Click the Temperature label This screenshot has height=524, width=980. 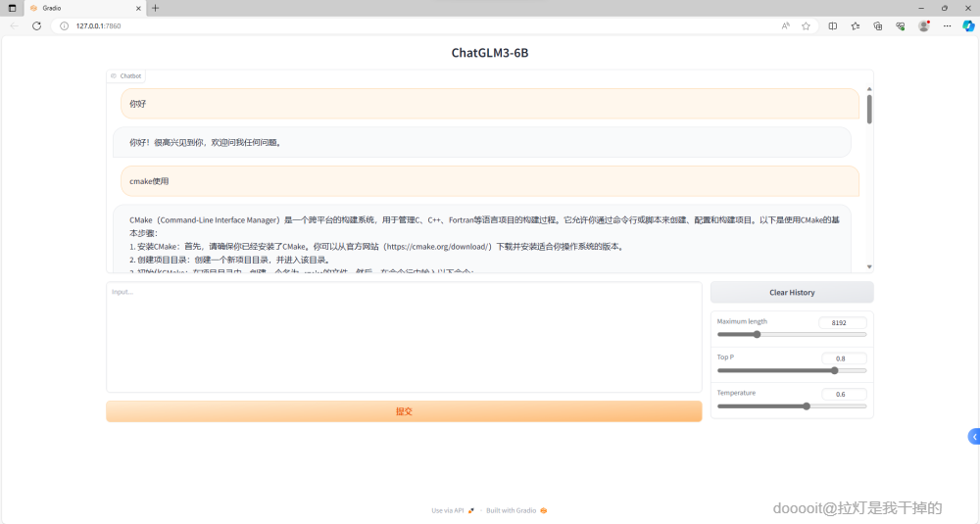[x=736, y=393]
